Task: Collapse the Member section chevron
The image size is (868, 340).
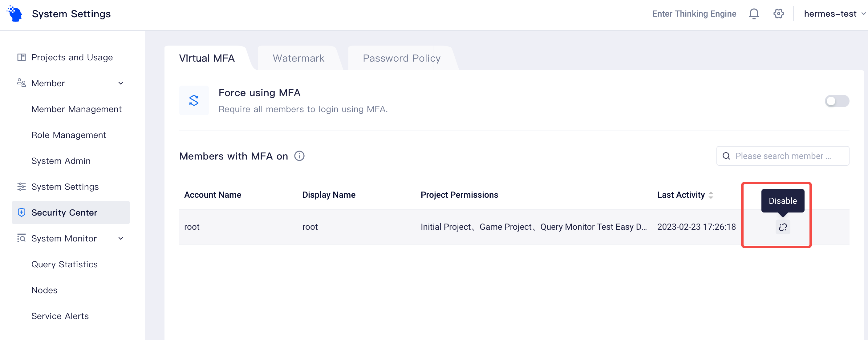Action: click(x=121, y=83)
